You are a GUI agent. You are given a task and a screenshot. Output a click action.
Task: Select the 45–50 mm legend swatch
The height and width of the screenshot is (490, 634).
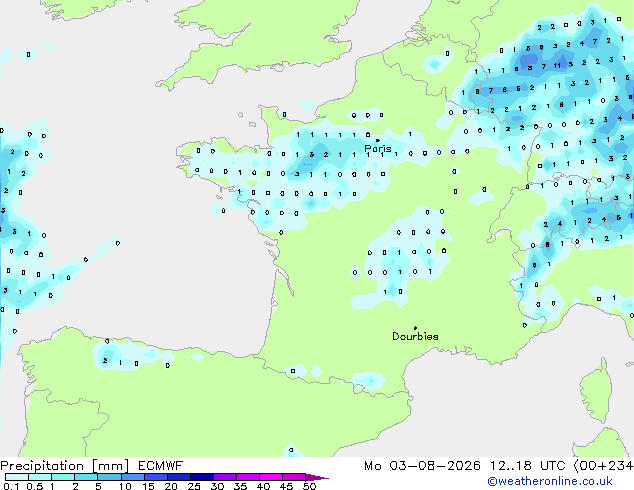(x=294, y=477)
